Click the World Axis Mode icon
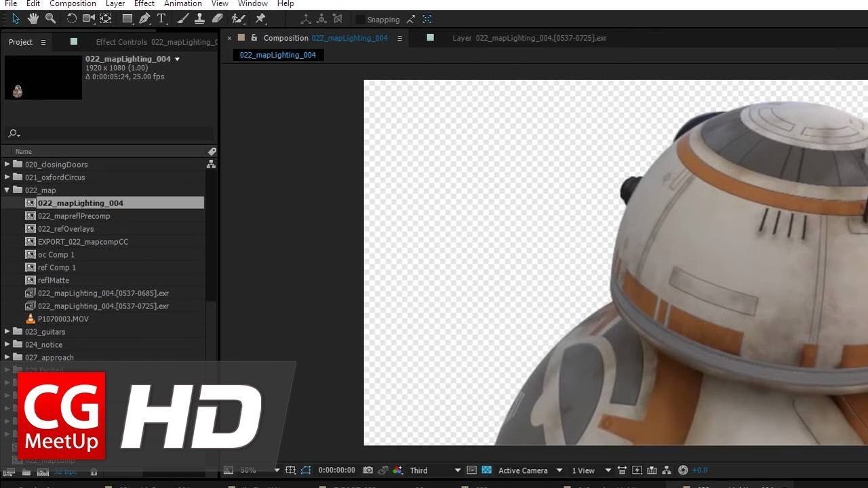This screenshot has width=868, height=488. (322, 20)
